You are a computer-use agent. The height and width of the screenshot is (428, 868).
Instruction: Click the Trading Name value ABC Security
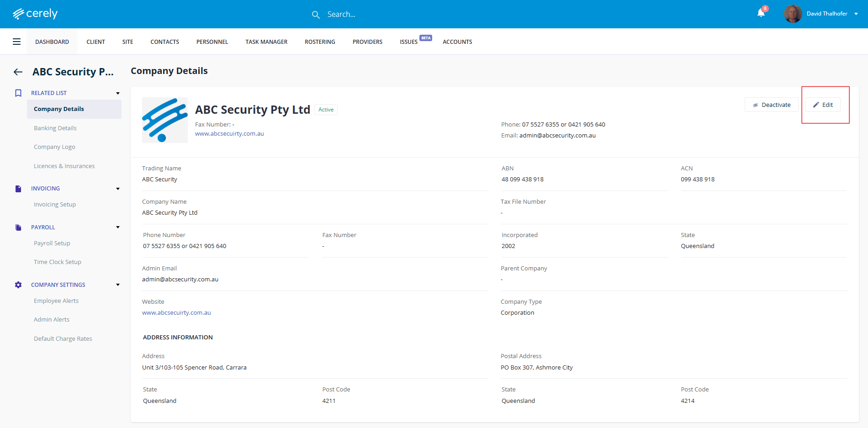click(159, 180)
